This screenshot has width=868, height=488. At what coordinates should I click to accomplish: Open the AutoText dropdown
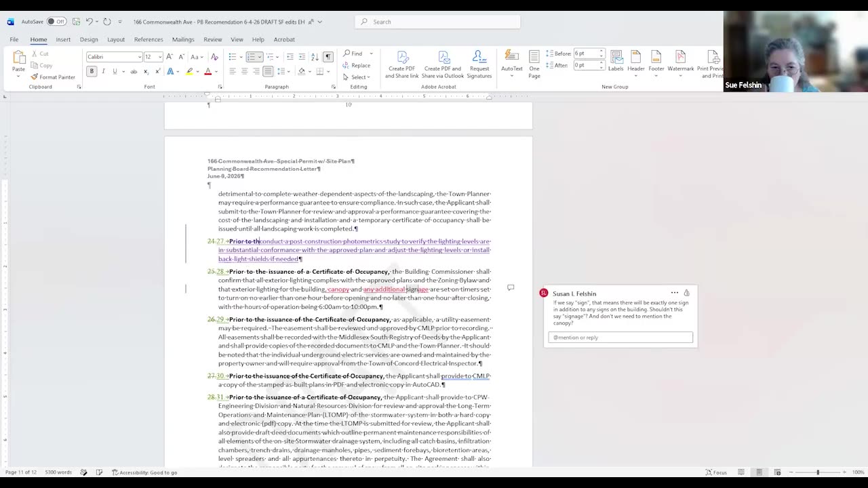pos(512,64)
